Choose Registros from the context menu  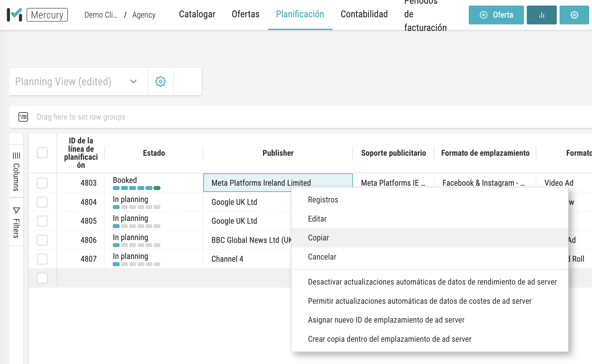[x=430, y=200]
